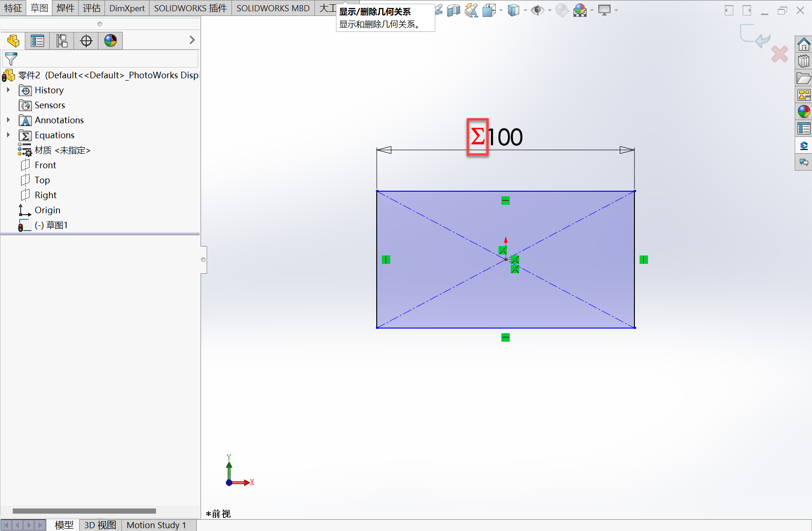This screenshot has height=531, width=812.
Task: Confirm and exit sketch via corner arrow
Action: point(755,36)
